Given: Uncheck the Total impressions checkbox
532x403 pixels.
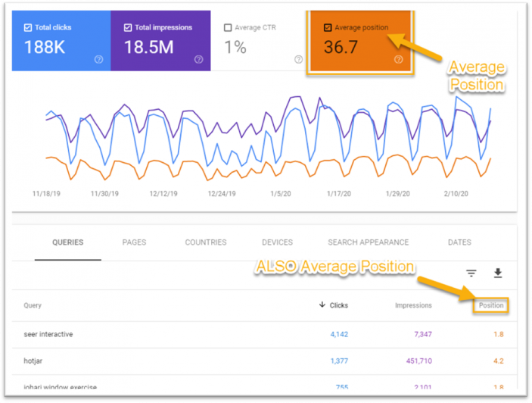Looking at the screenshot, I should [128, 27].
